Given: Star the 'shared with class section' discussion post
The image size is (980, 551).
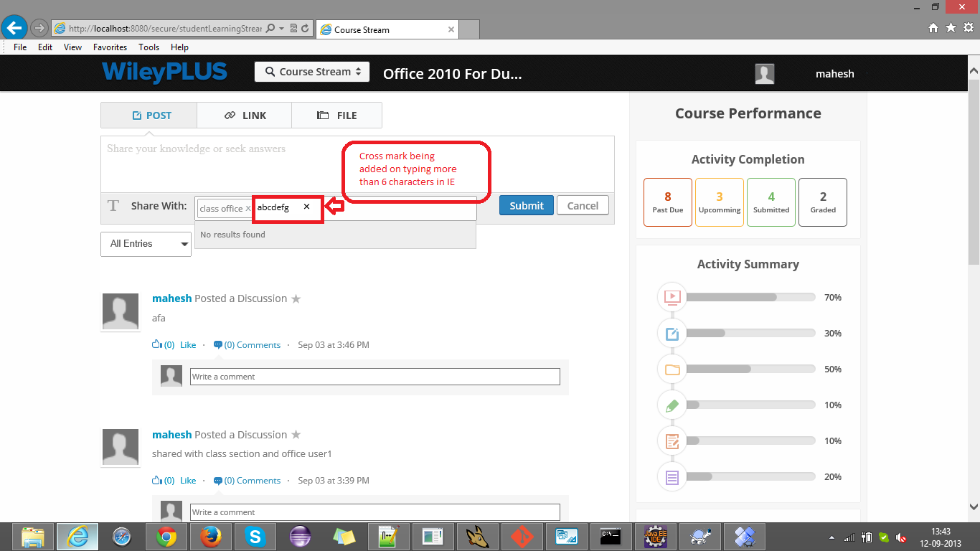Looking at the screenshot, I should point(296,435).
